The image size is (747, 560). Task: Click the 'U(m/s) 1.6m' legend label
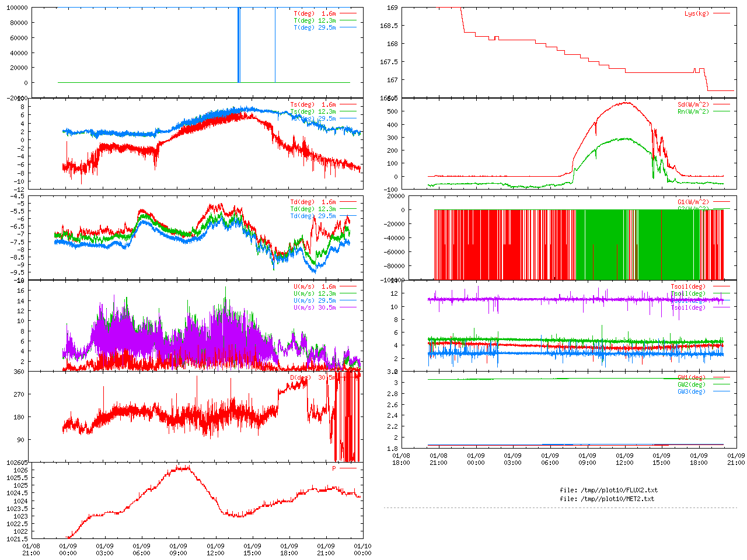tap(315, 286)
